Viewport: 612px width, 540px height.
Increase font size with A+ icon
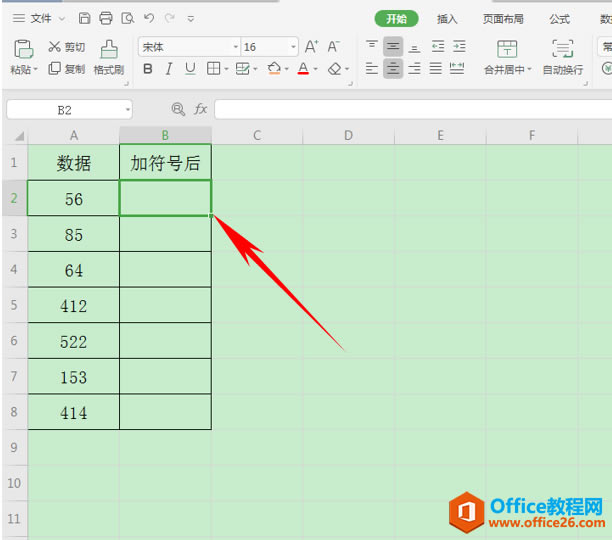click(x=311, y=47)
